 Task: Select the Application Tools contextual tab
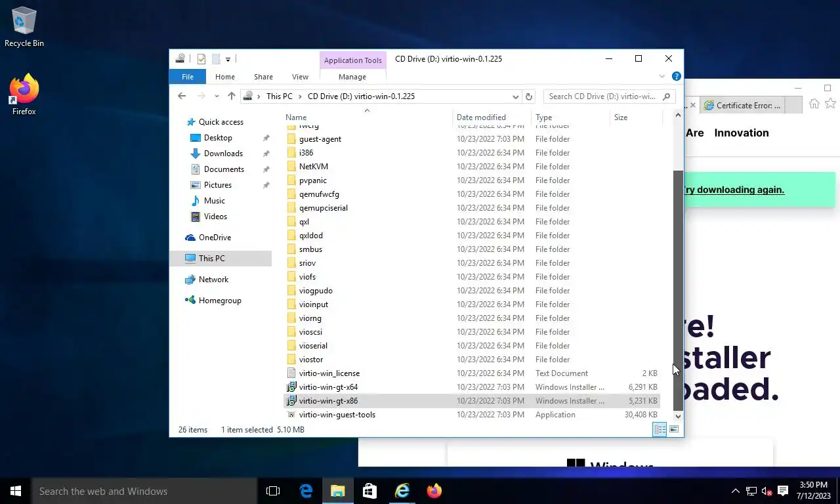coord(352,60)
